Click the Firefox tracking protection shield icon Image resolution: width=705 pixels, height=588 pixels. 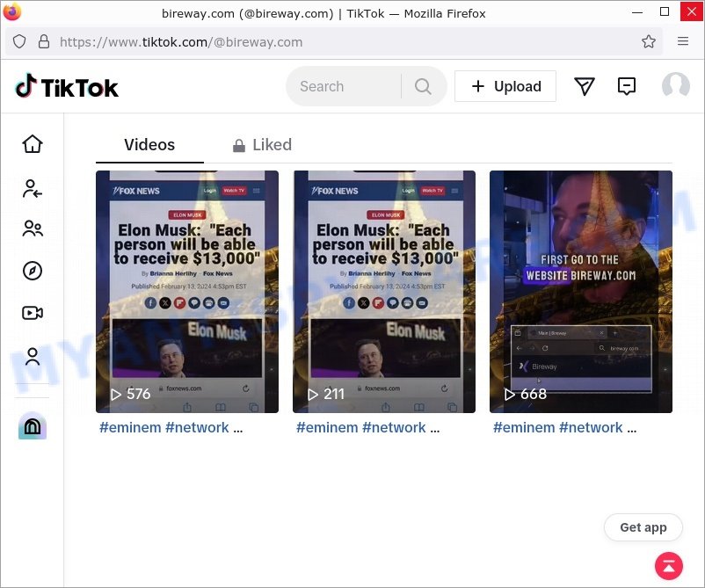pyautogui.click(x=19, y=42)
